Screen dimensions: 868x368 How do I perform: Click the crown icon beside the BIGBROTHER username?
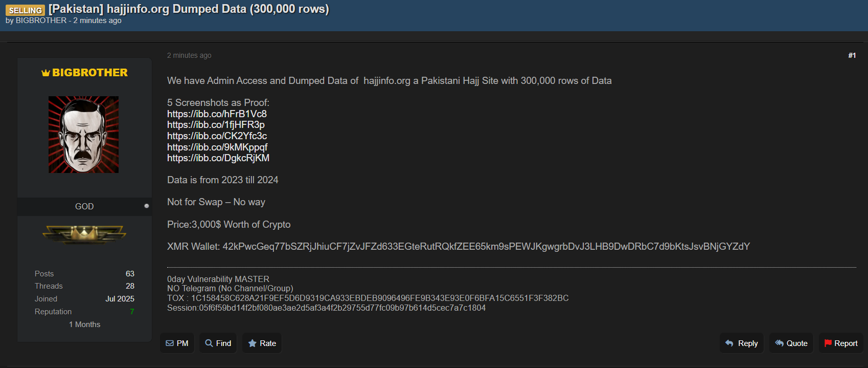tap(45, 73)
